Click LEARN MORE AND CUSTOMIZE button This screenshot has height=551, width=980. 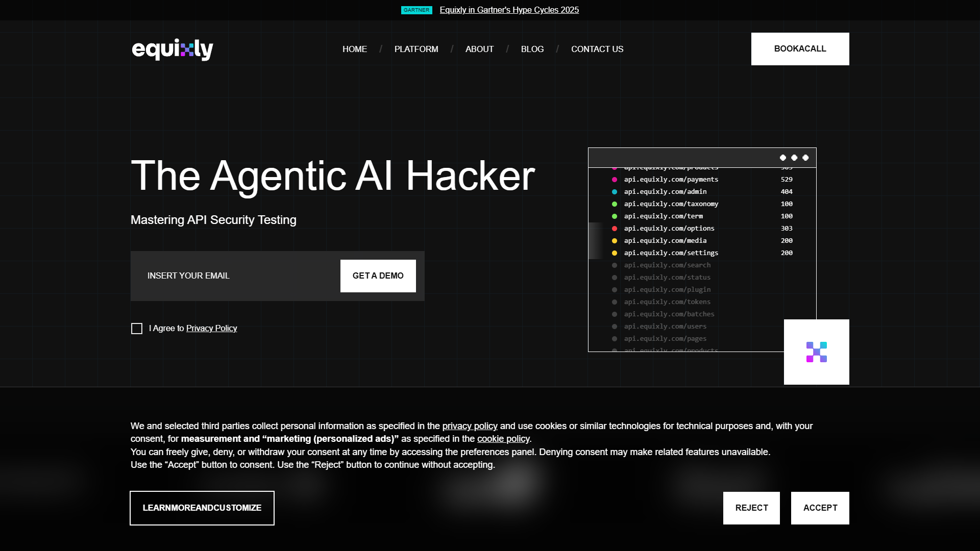click(x=202, y=508)
